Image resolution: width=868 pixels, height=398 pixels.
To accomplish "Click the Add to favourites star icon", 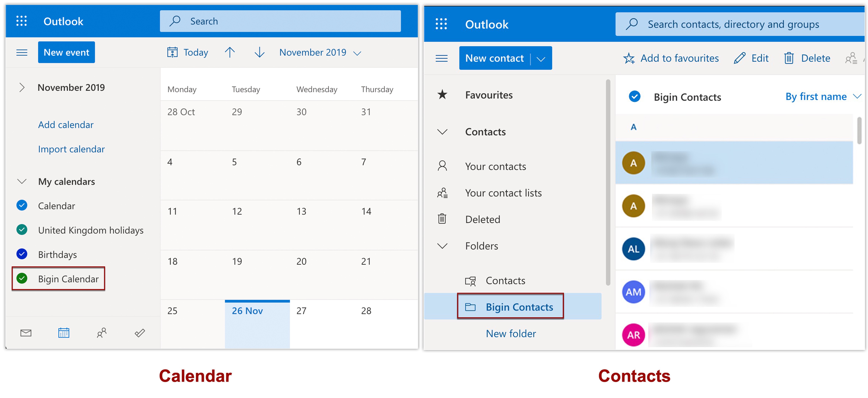I will point(629,58).
